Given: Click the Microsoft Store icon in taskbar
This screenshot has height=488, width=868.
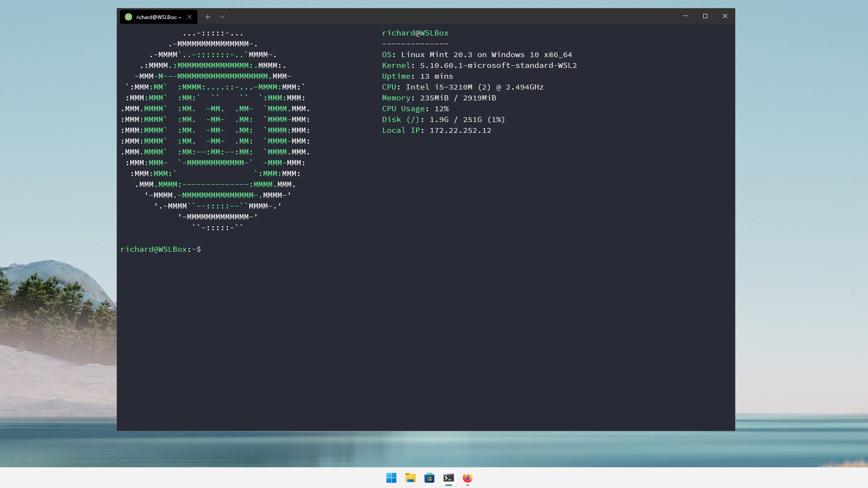Looking at the screenshot, I should pyautogui.click(x=429, y=478).
